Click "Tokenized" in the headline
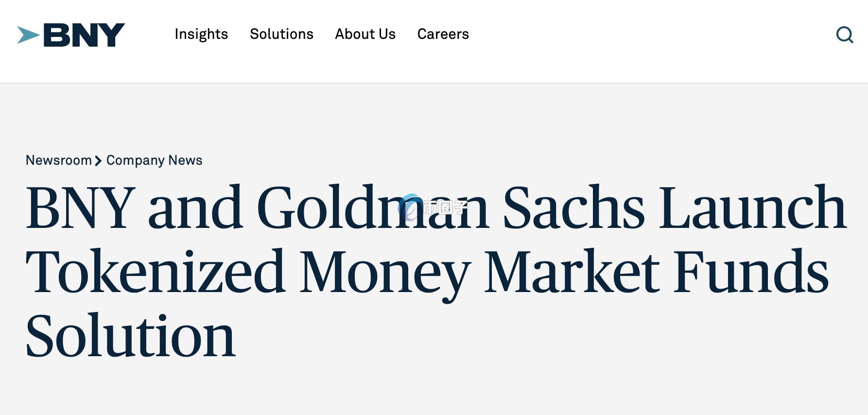The height and width of the screenshot is (415, 868). click(x=156, y=271)
